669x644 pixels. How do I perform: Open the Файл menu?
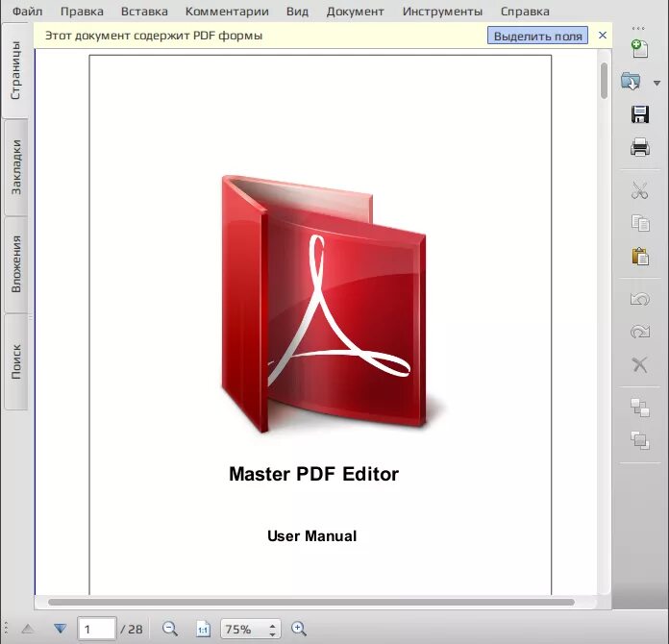(x=27, y=12)
